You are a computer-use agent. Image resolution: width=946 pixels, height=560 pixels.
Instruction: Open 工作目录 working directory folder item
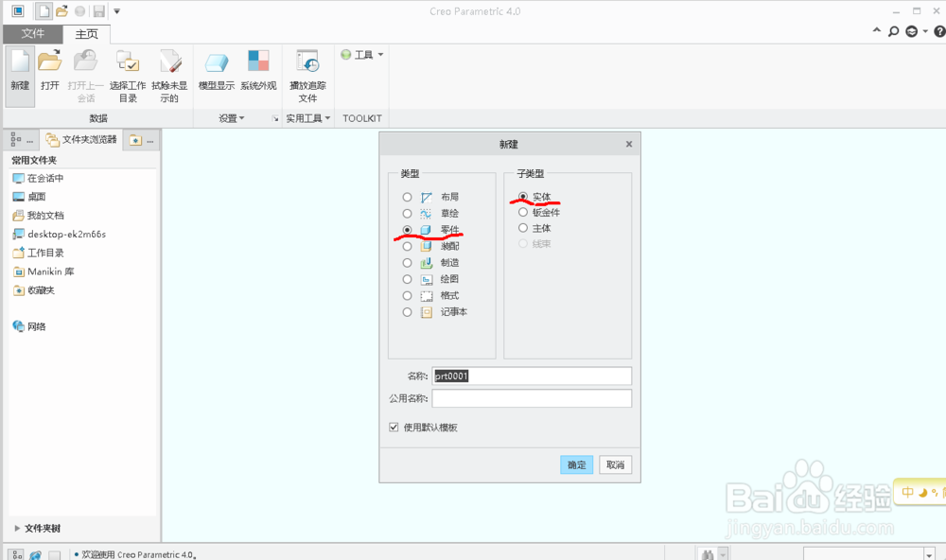point(38,253)
